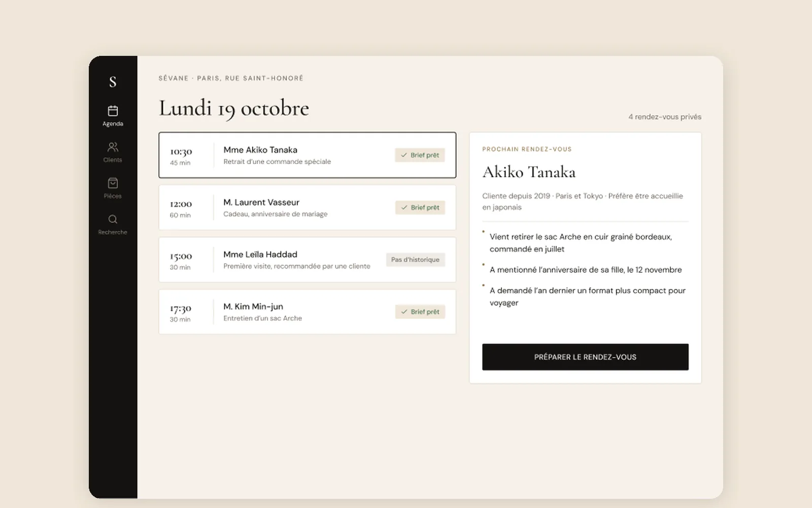
Task: Click the note about anniversaire de sa fille
Action: click(x=586, y=270)
